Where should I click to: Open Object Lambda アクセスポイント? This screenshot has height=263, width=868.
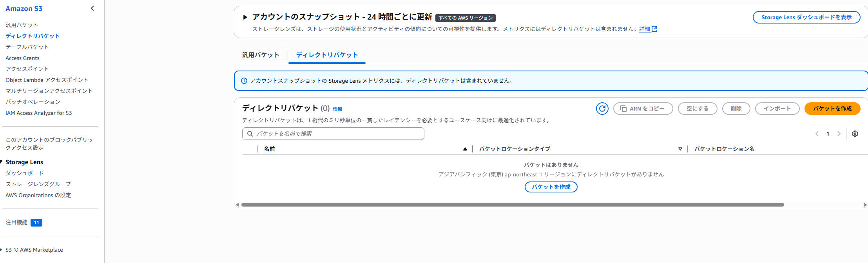[47, 80]
